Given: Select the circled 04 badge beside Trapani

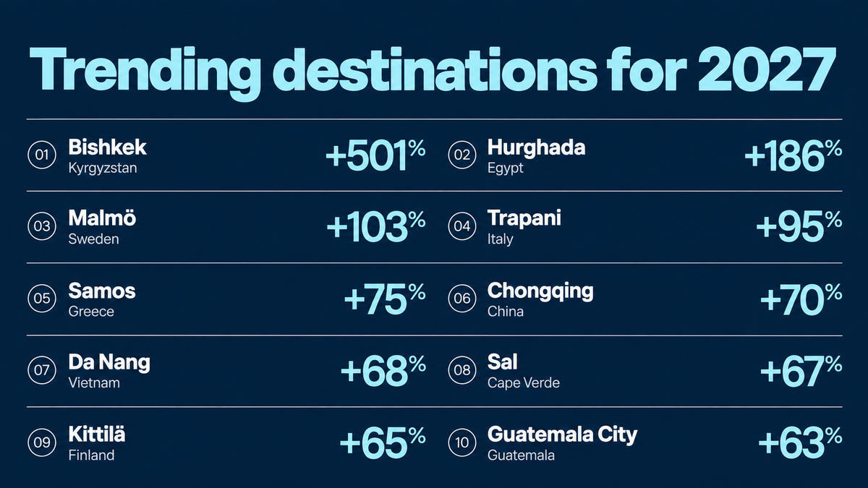Looking at the screenshot, I should [x=461, y=226].
